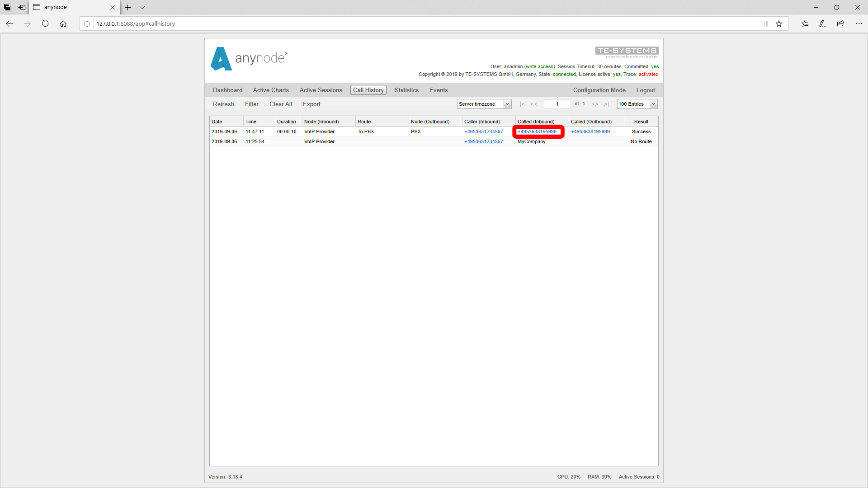
Task: Switch to Configuration Mode
Action: (599, 90)
